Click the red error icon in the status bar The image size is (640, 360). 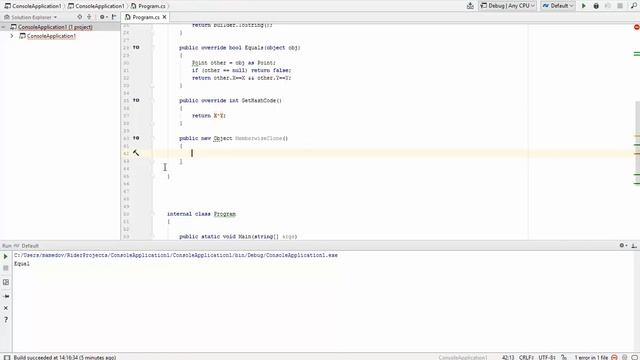click(614, 358)
